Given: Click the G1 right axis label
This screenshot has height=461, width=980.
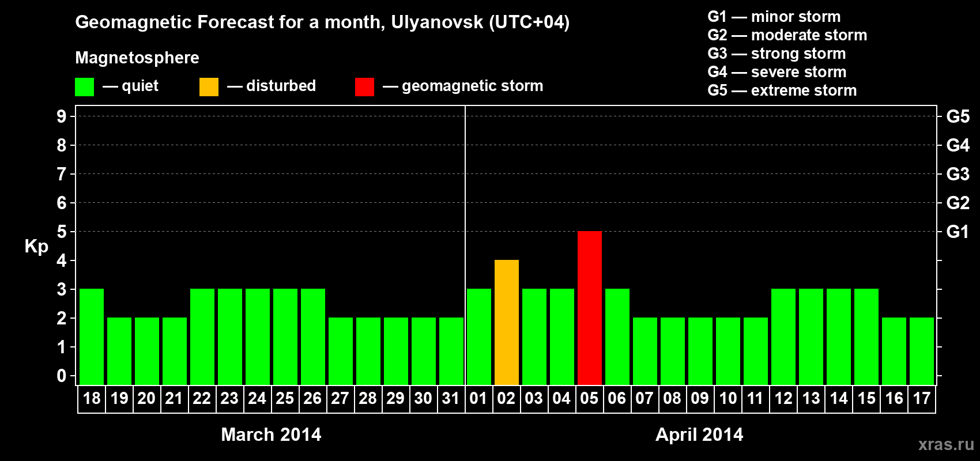Looking at the screenshot, I should (958, 232).
